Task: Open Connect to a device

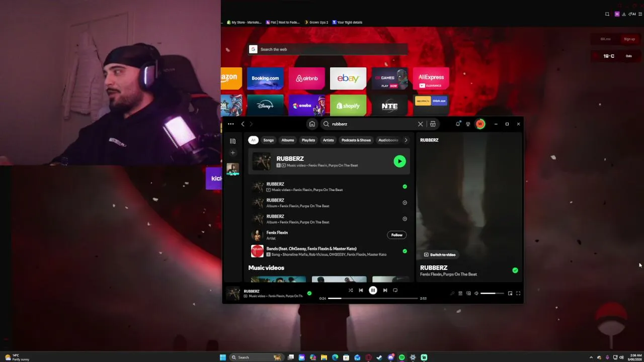Action: pyautogui.click(x=468, y=293)
